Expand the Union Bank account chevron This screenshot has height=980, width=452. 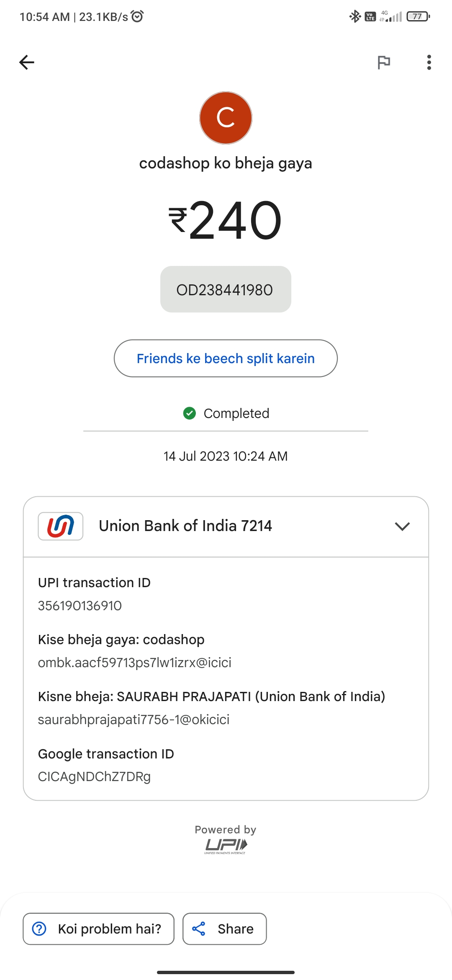[402, 526]
